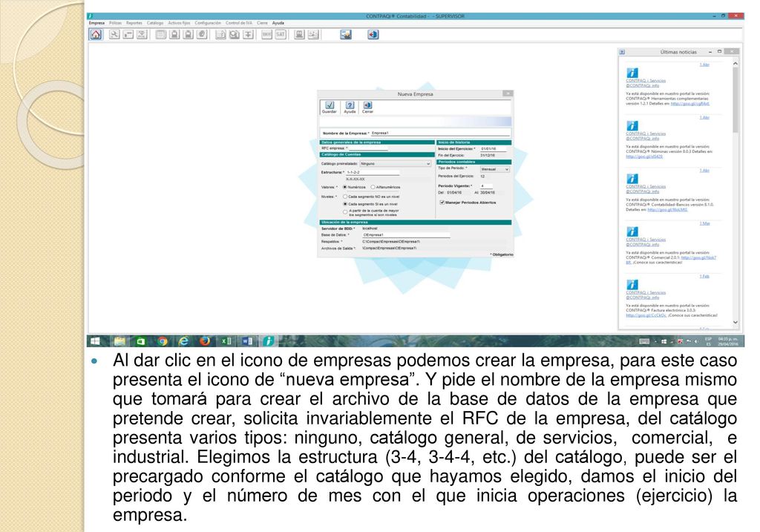The height and width of the screenshot is (532, 760).
Task: Click the Comercial 2.0.1 news link
Action: point(698,257)
